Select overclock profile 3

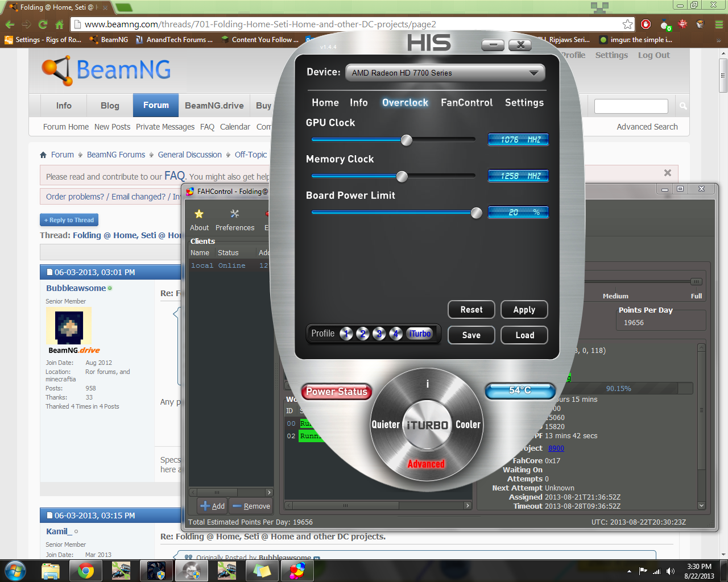[x=379, y=334]
